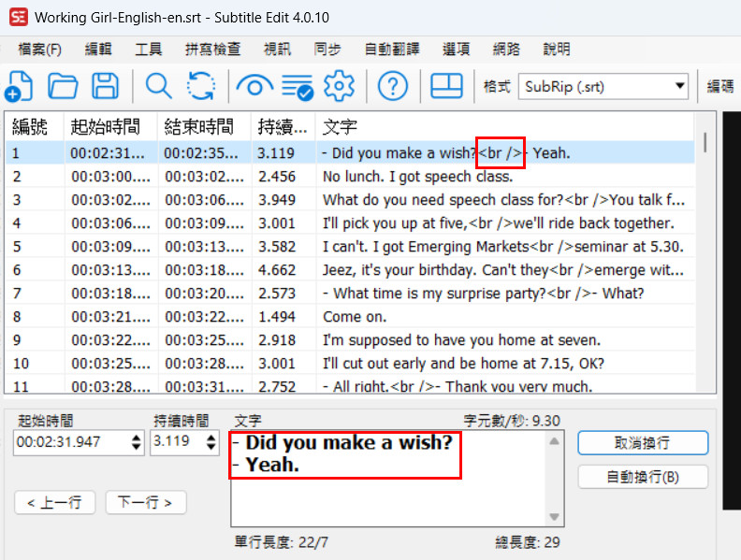The image size is (741, 560).
Task: Select subtitle row 'Come on.'
Action: coord(355,316)
